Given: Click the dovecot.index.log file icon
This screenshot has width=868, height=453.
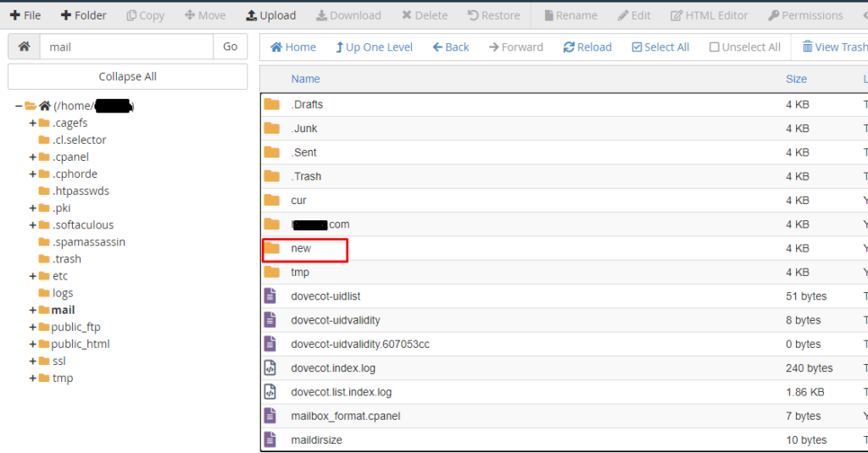Looking at the screenshot, I should coord(270,367).
